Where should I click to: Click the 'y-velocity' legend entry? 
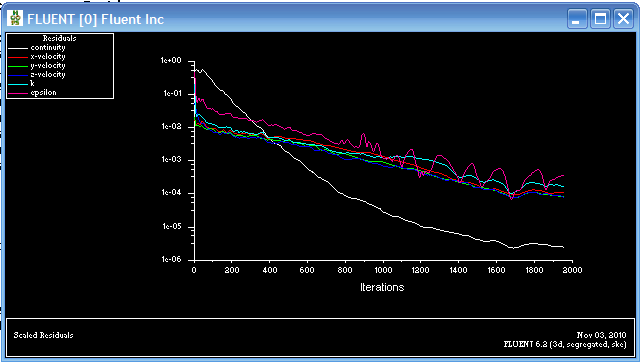point(48,66)
